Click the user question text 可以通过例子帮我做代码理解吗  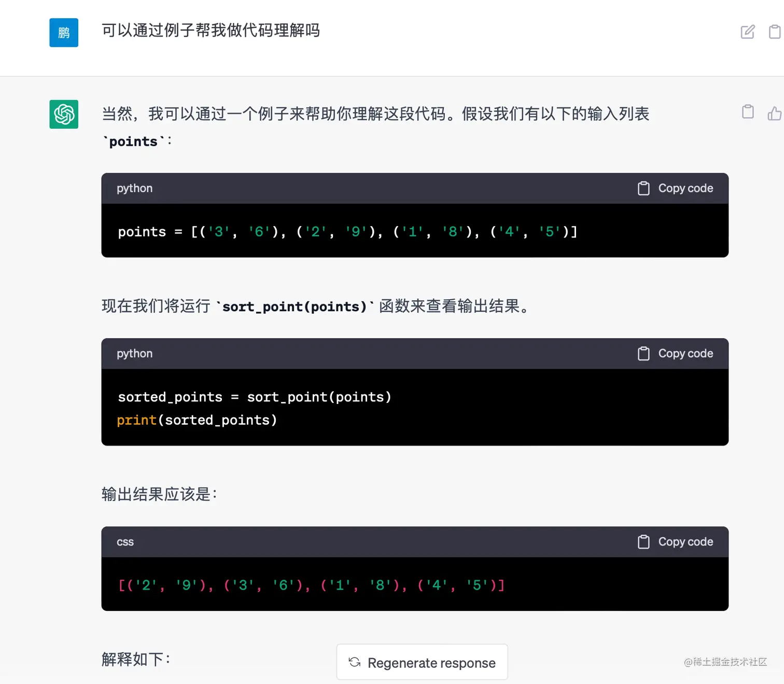click(211, 31)
